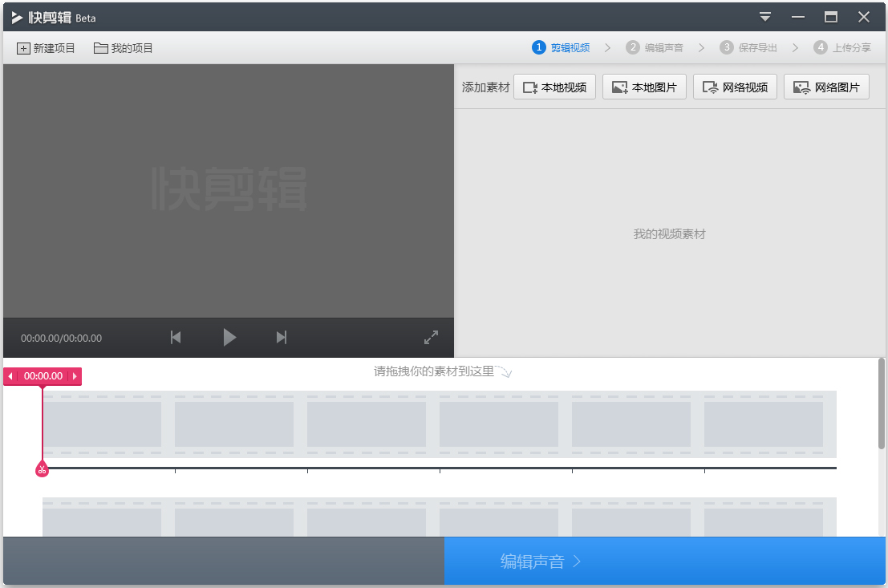Click the 快剪辑 app logo icon
Viewport: 888px width, 588px height.
[x=17, y=18]
